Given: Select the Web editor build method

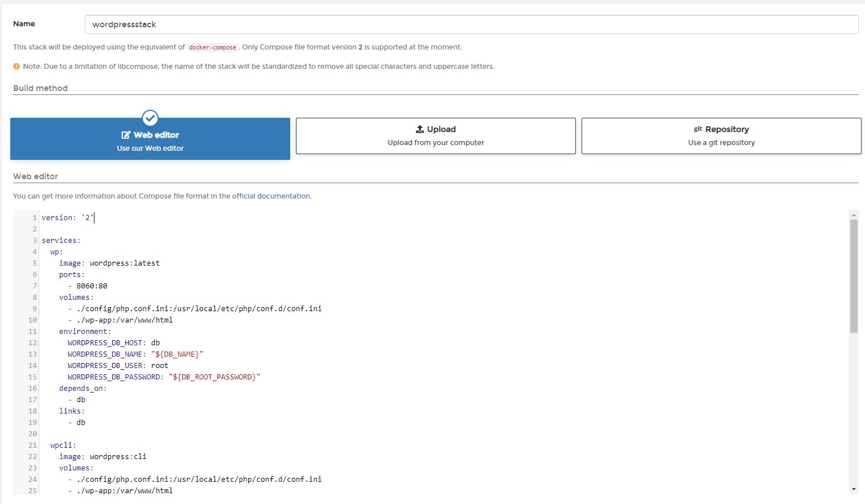Looking at the screenshot, I should [150, 139].
